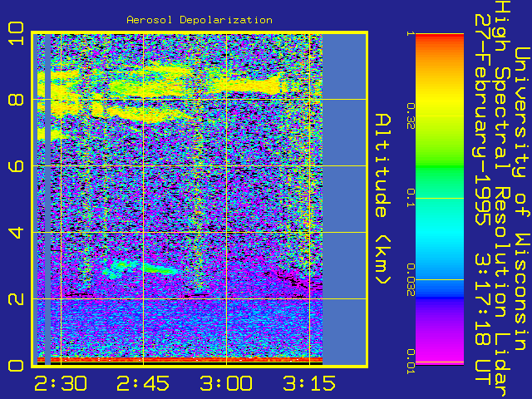Click altitude axis label 2
This screenshot has height=399, width=532.
click(x=17, y=299)
